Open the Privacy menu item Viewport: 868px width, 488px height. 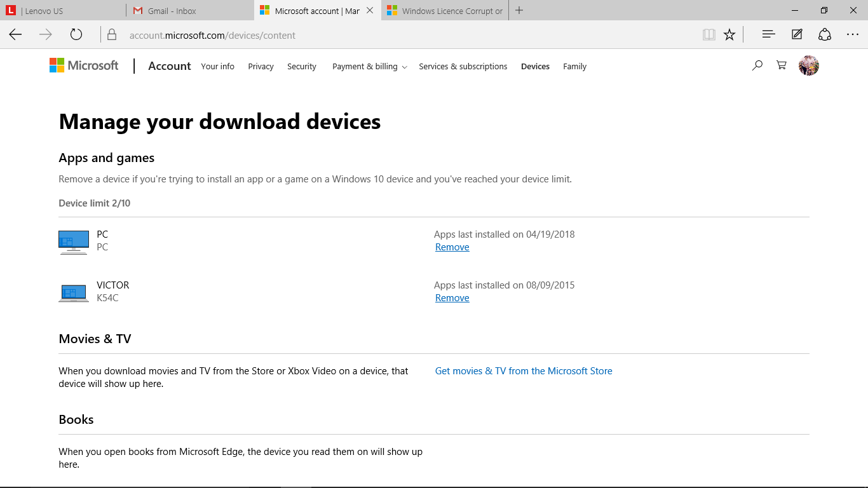coord(261,66)
